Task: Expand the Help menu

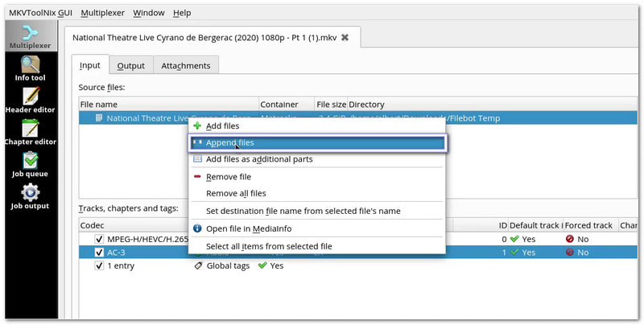Action: point(182,13)
